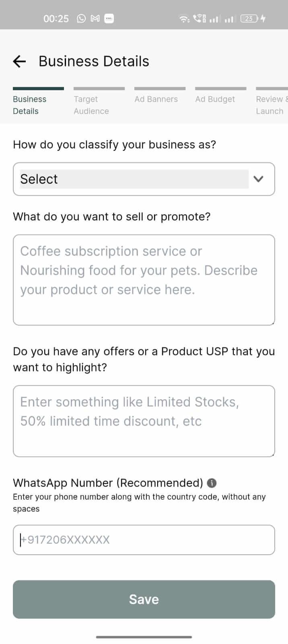Image resolution: width=288 pixels, height=644 pixels.
Task: Click the offers or Product USP text area
Action: [x=144, y=421]
